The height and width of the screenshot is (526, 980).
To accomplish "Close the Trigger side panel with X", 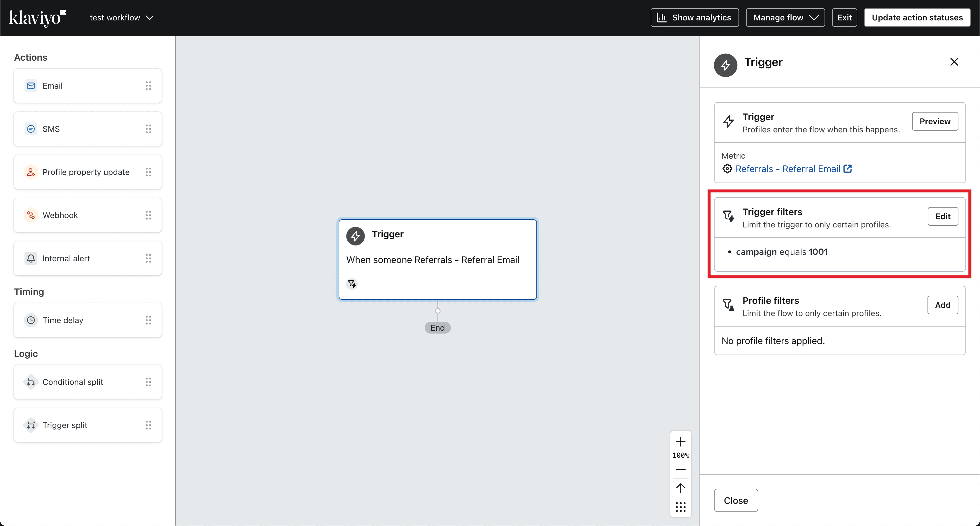I will [954, 62].
